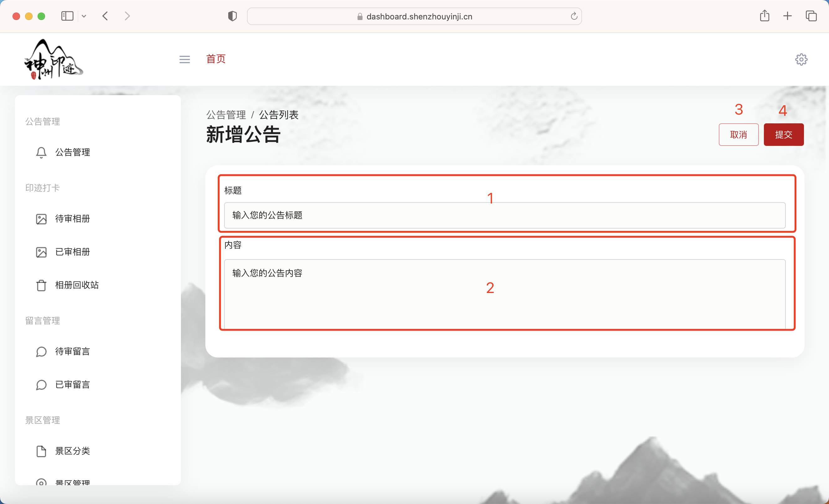Open settings via the gear icon
The height and width of the screenshot is (504, 829).
(801, 59)
